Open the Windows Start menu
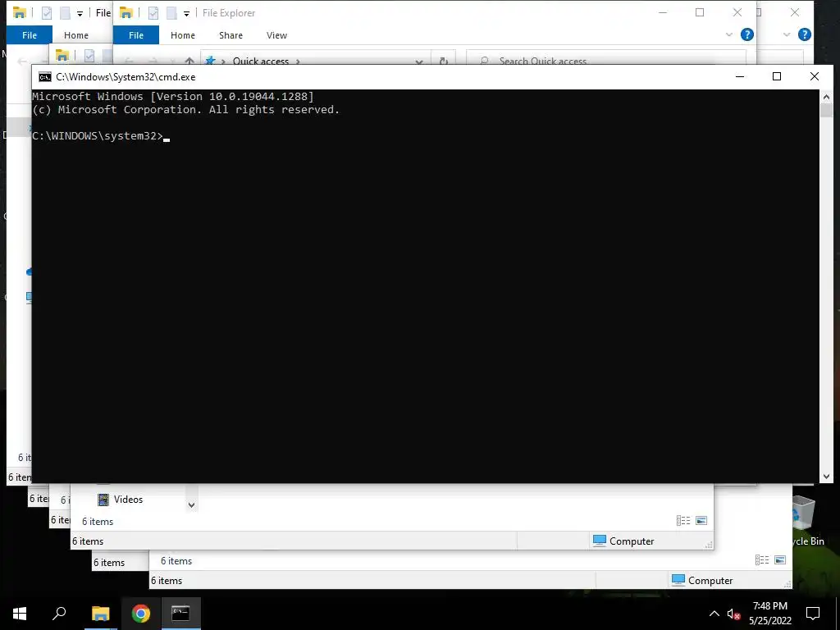840x630 pixels. tap(20, 614)
